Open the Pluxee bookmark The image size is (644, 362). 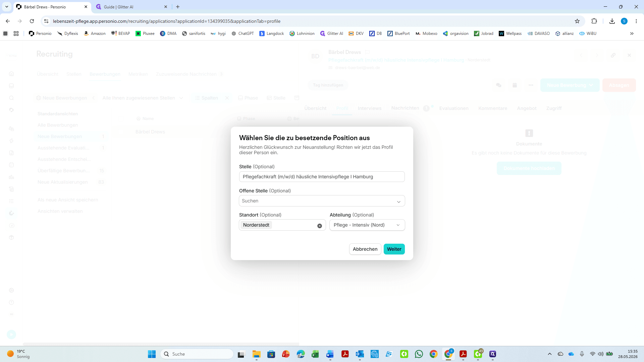145,34
